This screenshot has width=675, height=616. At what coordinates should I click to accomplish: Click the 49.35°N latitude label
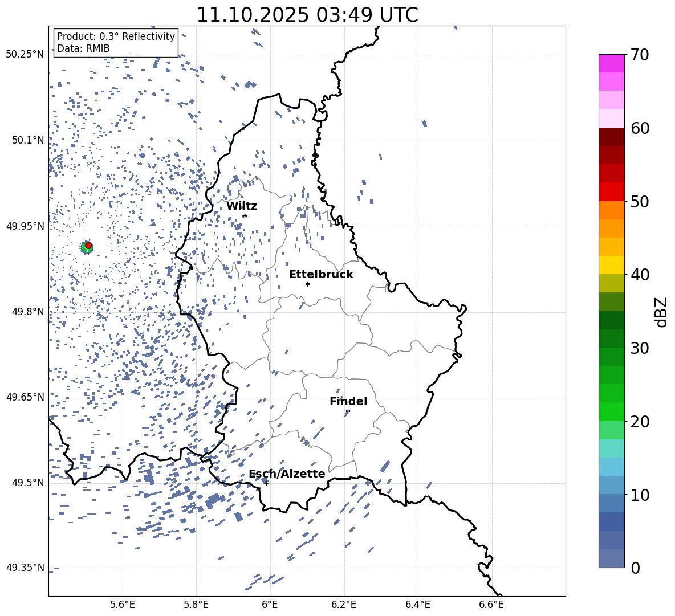(x=25, y=568)
